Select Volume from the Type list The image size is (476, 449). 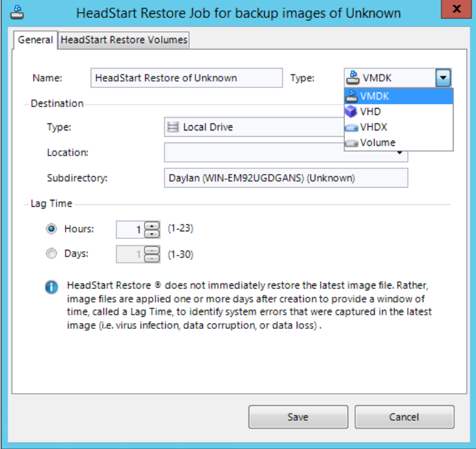(398, 143)
